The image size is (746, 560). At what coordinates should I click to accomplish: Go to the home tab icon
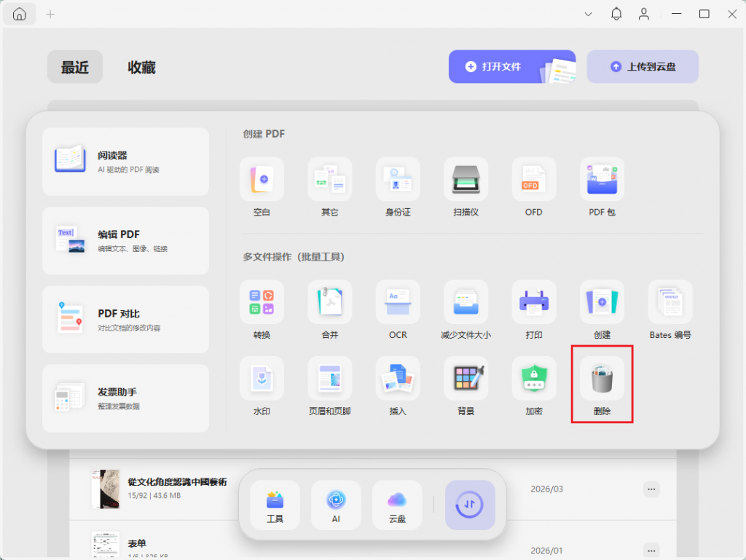point(20,15)
